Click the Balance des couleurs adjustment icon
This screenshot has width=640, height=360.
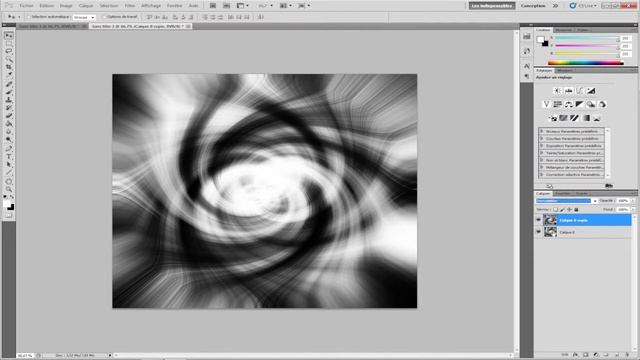[569, 104]
